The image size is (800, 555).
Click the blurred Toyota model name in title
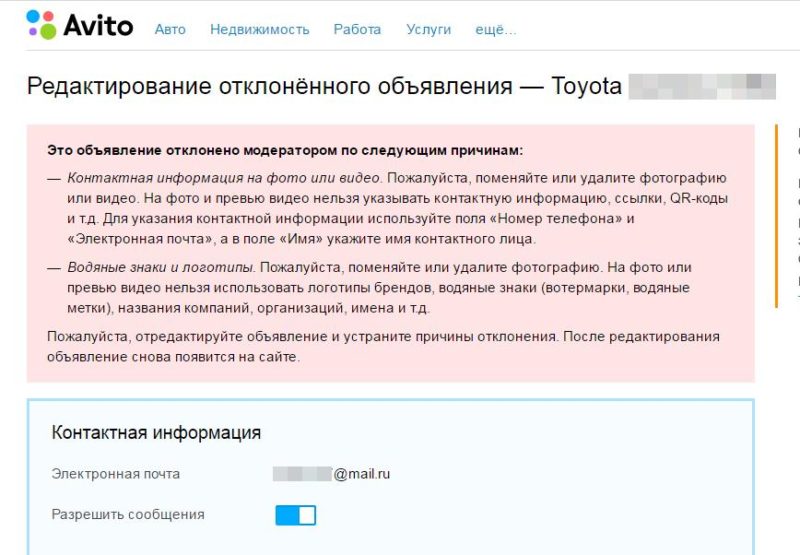tap(702, 86)
